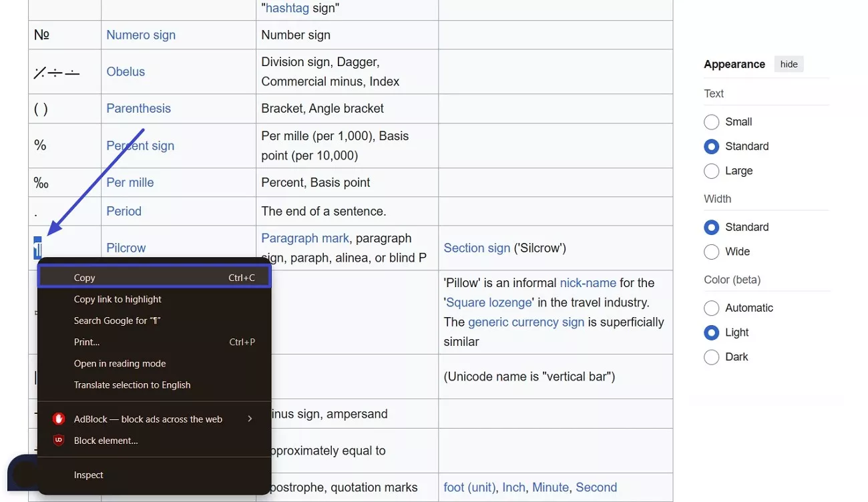Click the uBlock Block element icon

[59, 440]
